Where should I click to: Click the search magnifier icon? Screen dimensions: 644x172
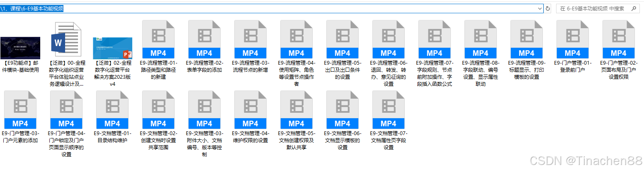coord(633,8)
